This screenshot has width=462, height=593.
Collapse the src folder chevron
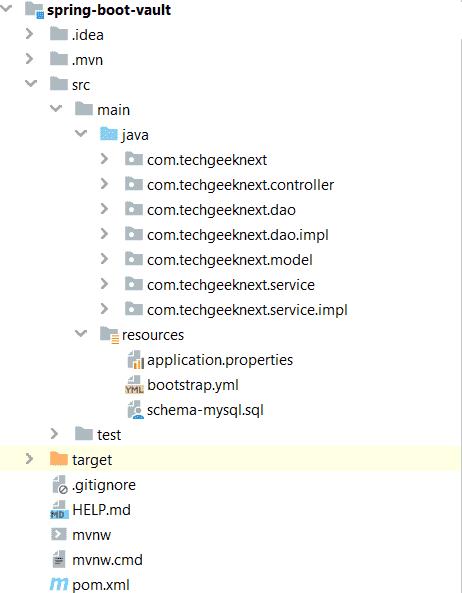tap(31, 83)
